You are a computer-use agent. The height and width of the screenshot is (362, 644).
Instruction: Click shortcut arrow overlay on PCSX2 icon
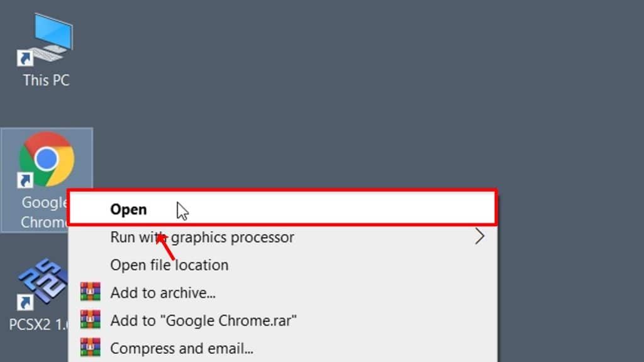[25, 303]
